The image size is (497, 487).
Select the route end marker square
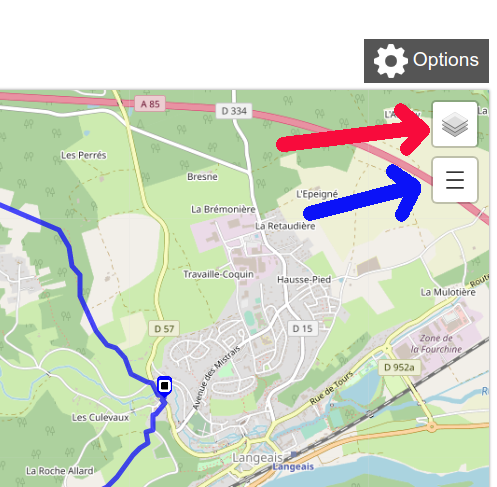pyautogui.click(x=164, y=386)
